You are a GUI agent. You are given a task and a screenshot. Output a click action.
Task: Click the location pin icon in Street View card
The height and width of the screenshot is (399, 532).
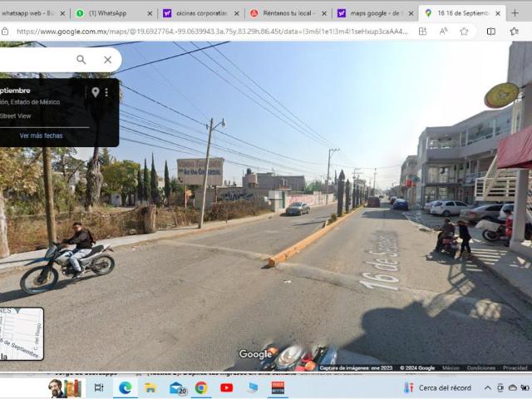tap(96, 92)
